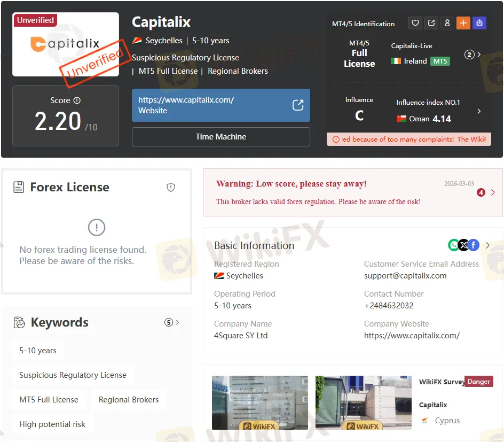This screenshot has height=442, width=504.
Task: Click the warning icon in complaints banner
Action: pos(336,139)
